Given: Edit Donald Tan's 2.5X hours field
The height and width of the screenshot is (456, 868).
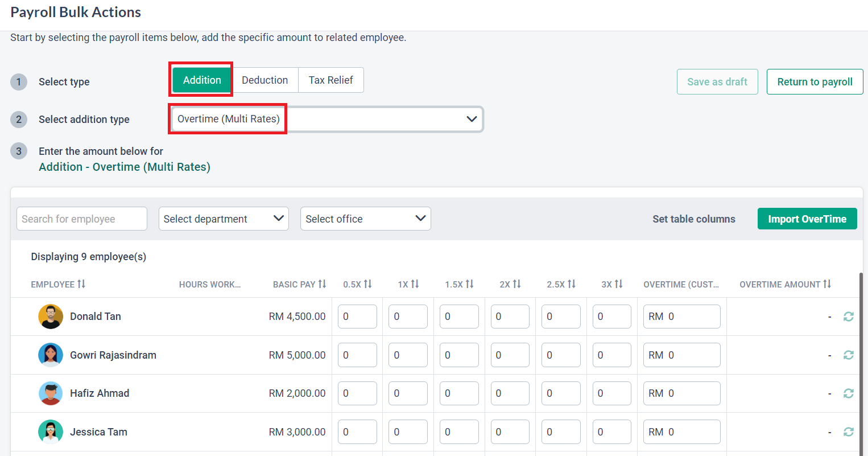Looking at the screenshot, I should 561,317.
